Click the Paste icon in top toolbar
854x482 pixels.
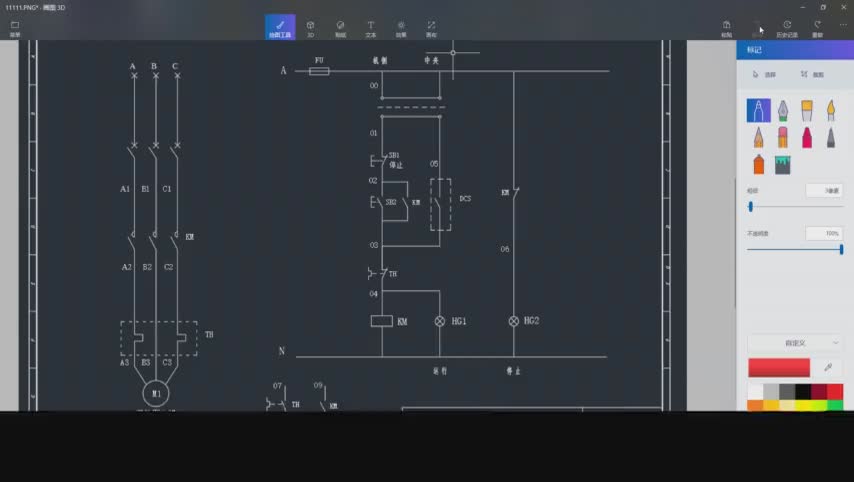pyautogui.click(x=727, y=28)
